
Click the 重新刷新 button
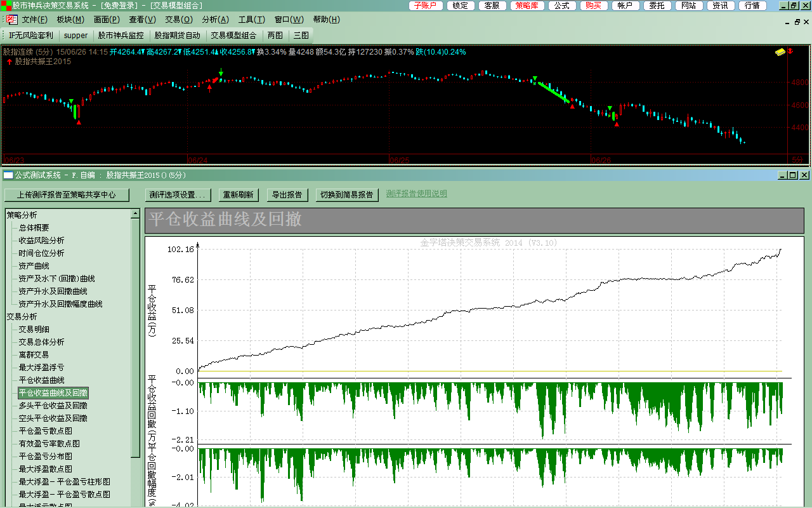click(238, 195)
